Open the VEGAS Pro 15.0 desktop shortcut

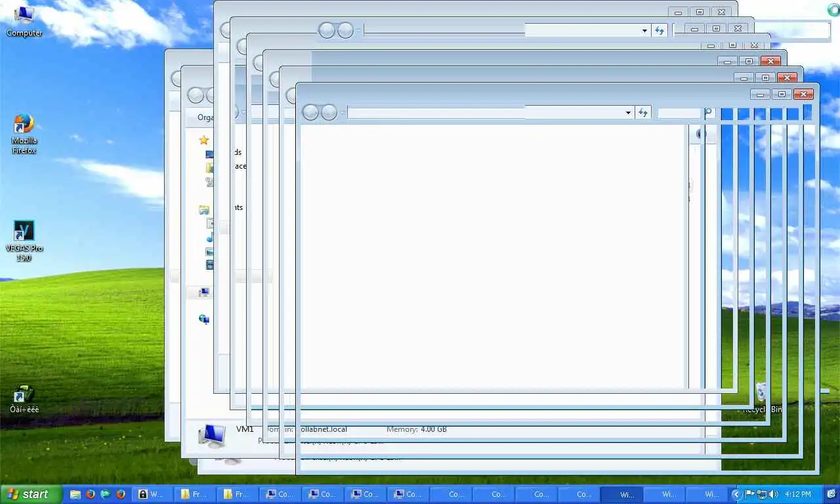coord(24,241)
